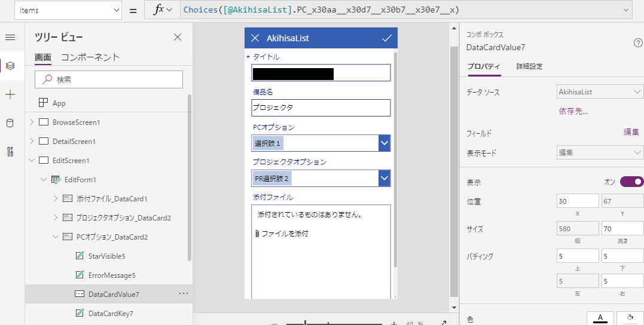Click the StarVisible5 label icon
Screen dimensions: 644x325
click(80, 256)
